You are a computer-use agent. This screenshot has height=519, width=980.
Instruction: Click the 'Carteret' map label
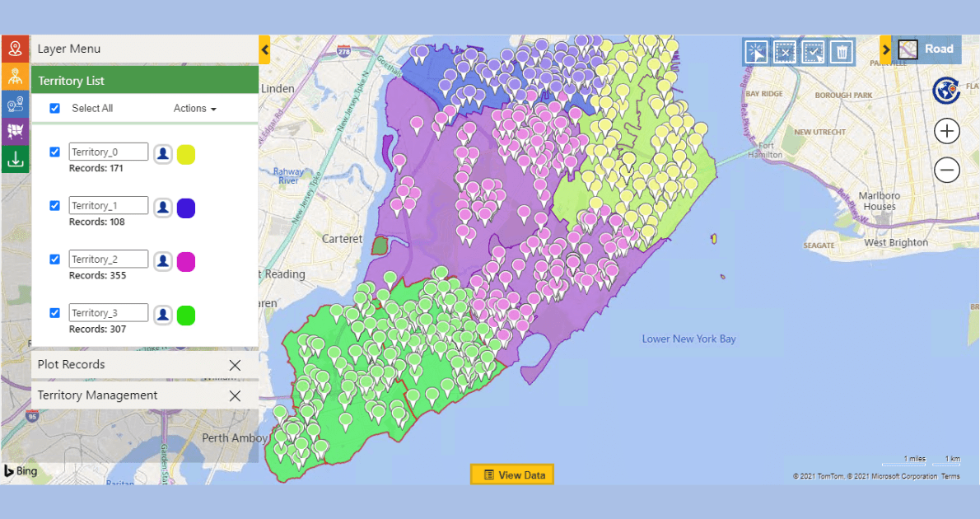[342, 239]
